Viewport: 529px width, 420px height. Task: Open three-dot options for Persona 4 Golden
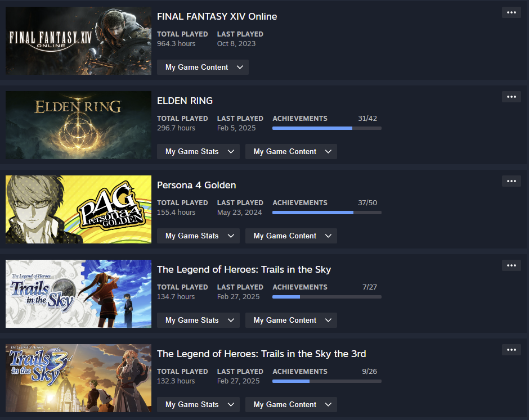pos(512,181)
